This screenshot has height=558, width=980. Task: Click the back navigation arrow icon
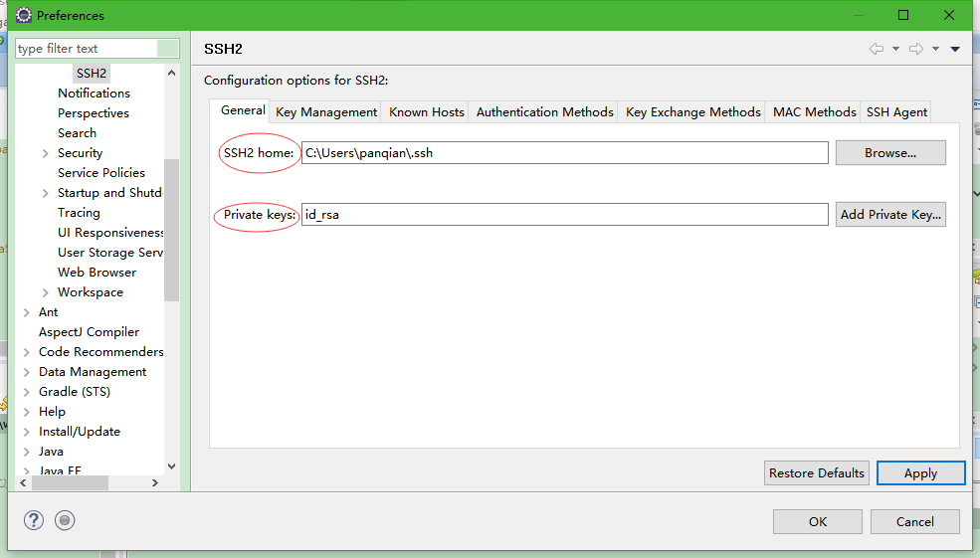pyautogui.click(x=876, y=49)
